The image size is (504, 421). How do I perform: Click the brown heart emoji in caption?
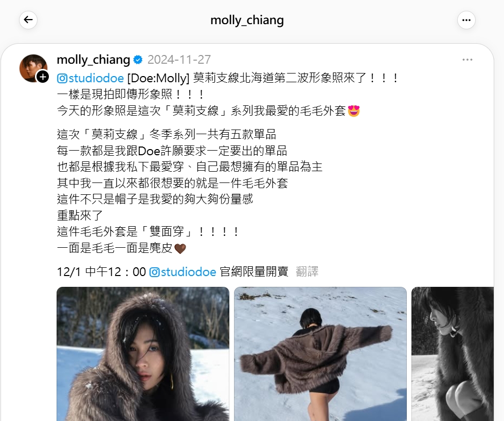180,248
